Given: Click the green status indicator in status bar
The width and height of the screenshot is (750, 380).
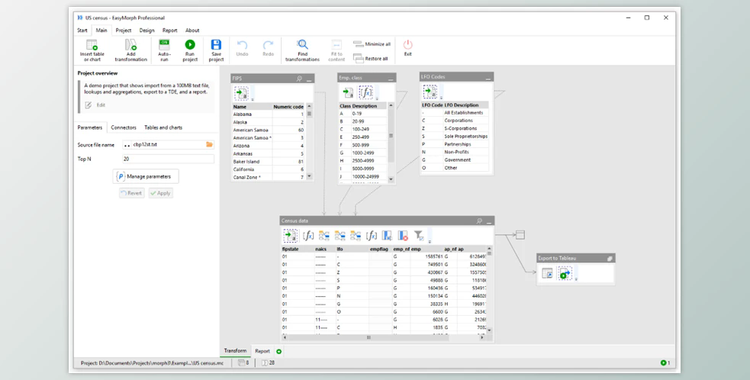Looking at the screenshot, I should pos(663,363).
